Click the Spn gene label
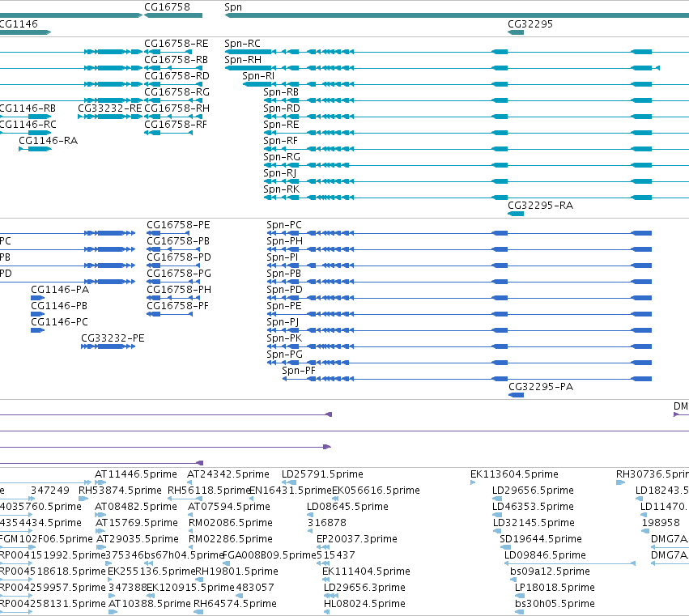The image size is (689, 616). tap(233, 7)
